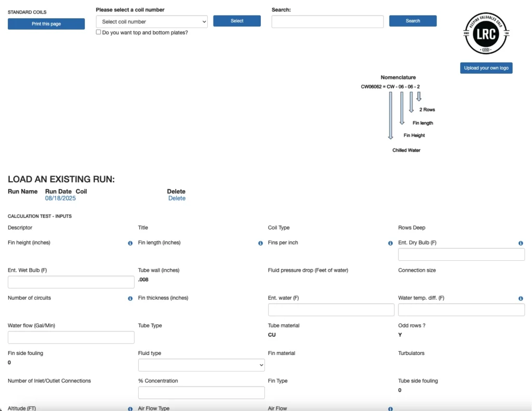Screen dimensions: 532x411
Task: Enable the top and bottom plates checkbox
Action: pyautogui.click(x=99, y=32)
